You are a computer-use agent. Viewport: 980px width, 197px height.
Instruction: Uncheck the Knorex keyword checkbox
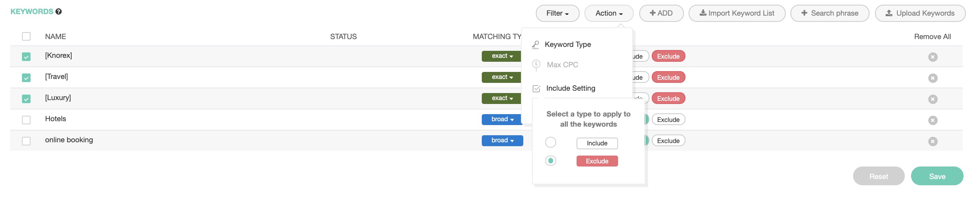tap(26, 57)
